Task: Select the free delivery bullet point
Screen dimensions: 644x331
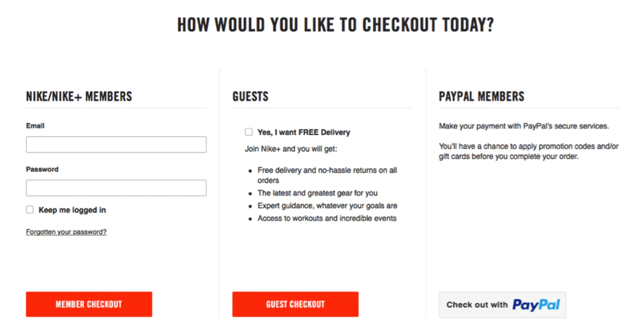Action: click(x=327, y=175)
